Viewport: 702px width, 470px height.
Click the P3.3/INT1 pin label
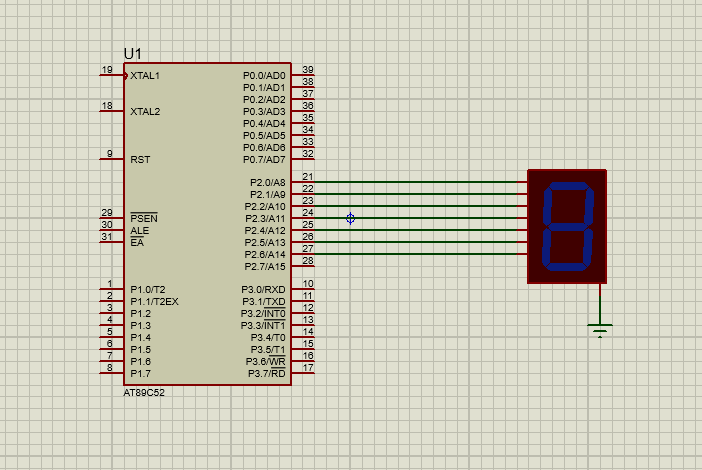click(263, 325)
